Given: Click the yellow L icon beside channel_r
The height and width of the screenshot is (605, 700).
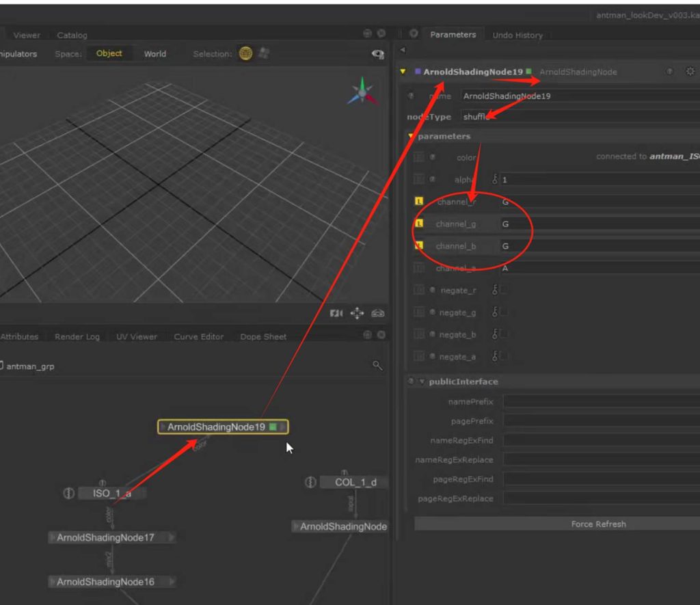Looking at the screenshot, I should [419, 202].
